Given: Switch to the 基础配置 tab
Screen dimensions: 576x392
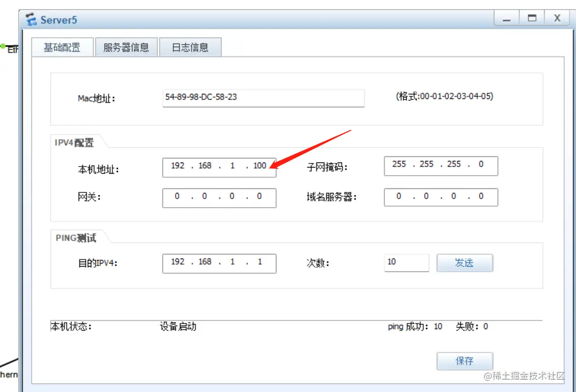Looking at the screenshot, I should click(62, 47).
